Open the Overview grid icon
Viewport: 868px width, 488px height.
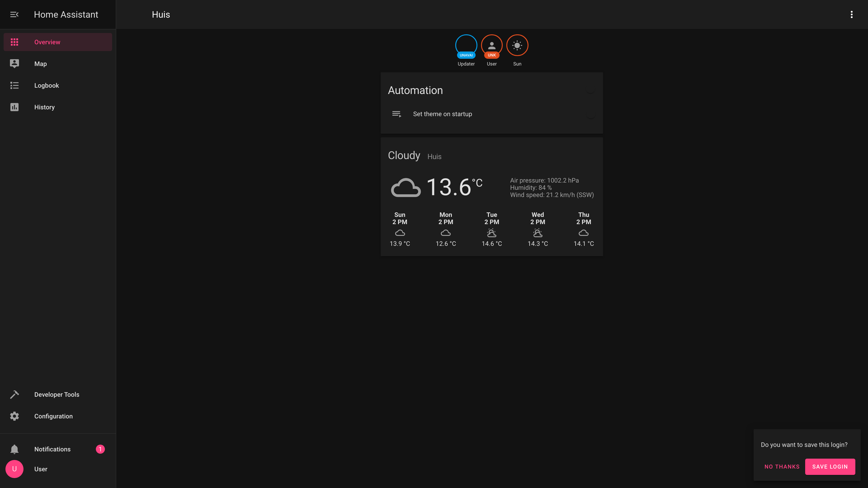[x=14, y=42]
